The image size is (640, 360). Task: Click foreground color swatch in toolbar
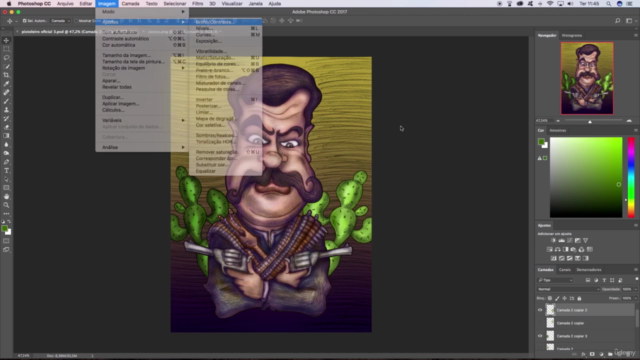tap(4, 229)
